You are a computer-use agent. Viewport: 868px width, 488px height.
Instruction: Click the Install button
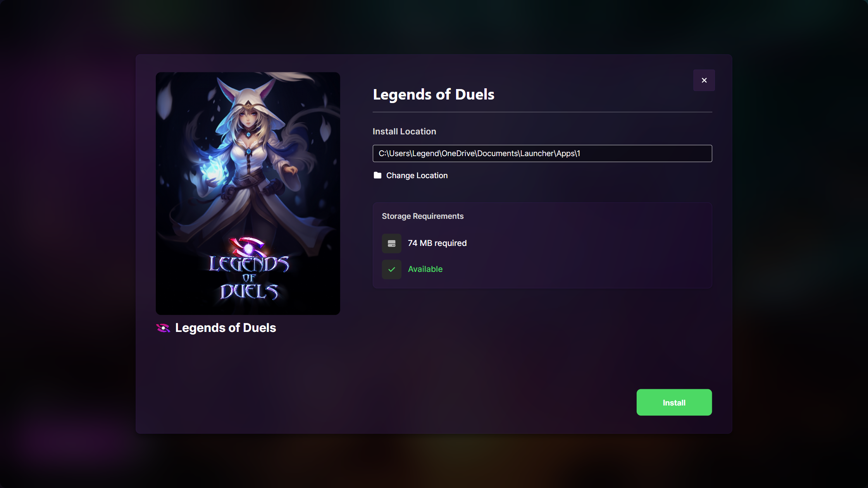tap(674, 402)
